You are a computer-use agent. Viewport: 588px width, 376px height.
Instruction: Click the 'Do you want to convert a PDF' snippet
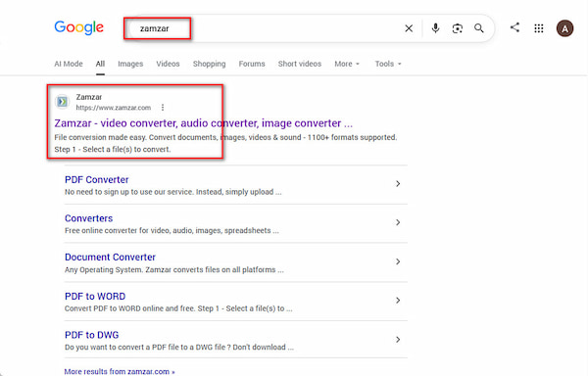[179, 348]
